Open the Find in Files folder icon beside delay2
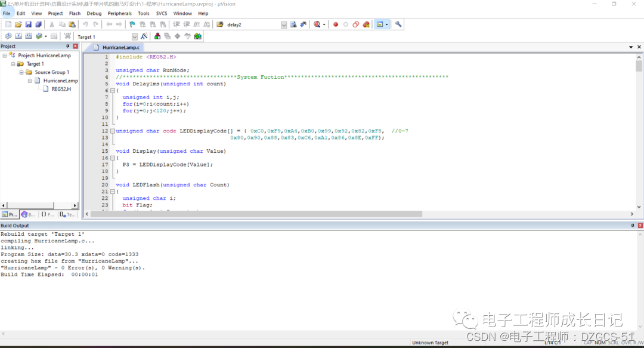This screenshot has height=348, width=644. [x=219, y=24]
